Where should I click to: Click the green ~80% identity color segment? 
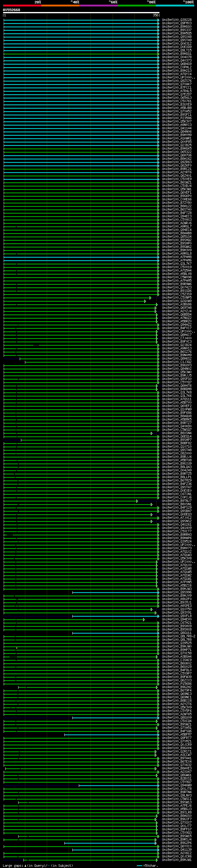point(137,6)
